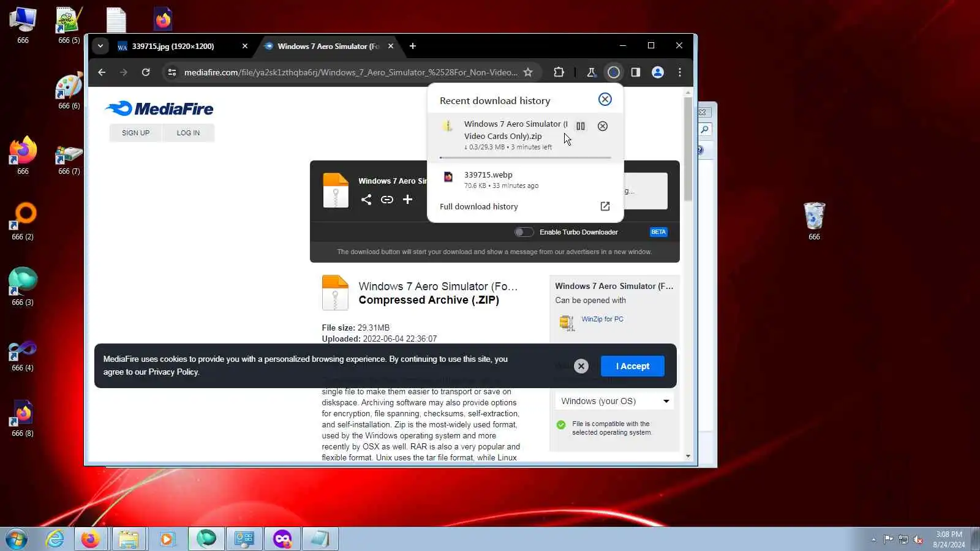
Task: Show hidden system tray icons
Action: pos(873,539)
